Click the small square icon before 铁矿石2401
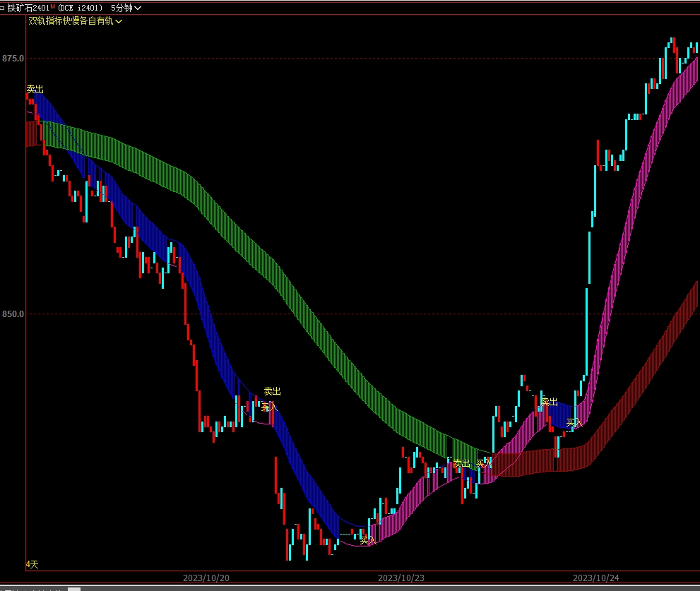The image size is (700, 591). click(x=4, y=8)
